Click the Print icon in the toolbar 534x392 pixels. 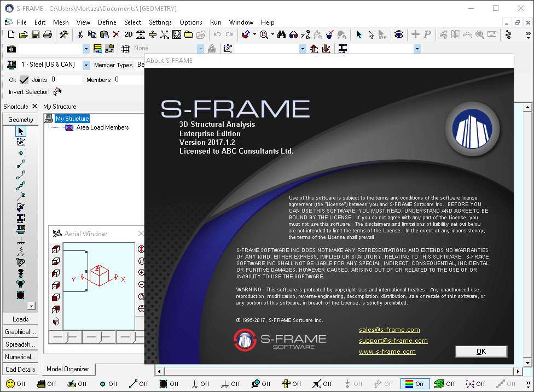pos(48,34)
